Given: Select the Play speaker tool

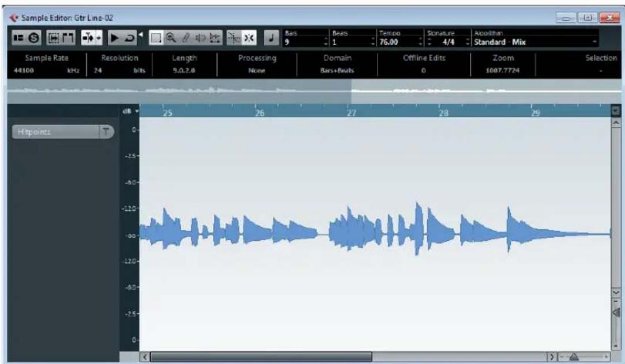Looking at the screenshot, I should pos(201,38).
